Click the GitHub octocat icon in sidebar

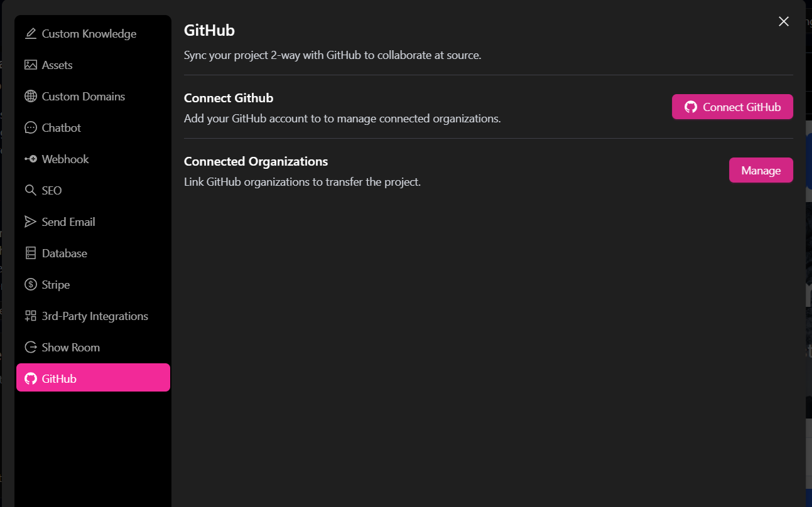pos(30,379)
